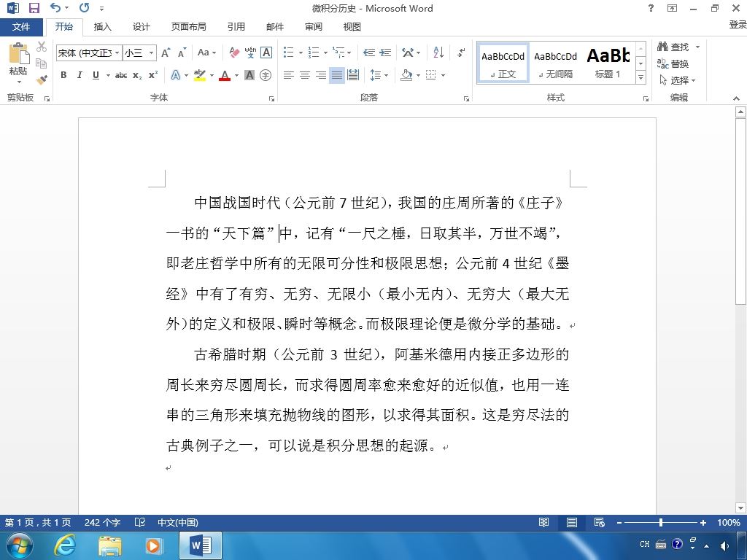Image resolution: width=747 pixels, height=560 pixels.
Task: Apply character border icon
Action: [x=266, y=52]
